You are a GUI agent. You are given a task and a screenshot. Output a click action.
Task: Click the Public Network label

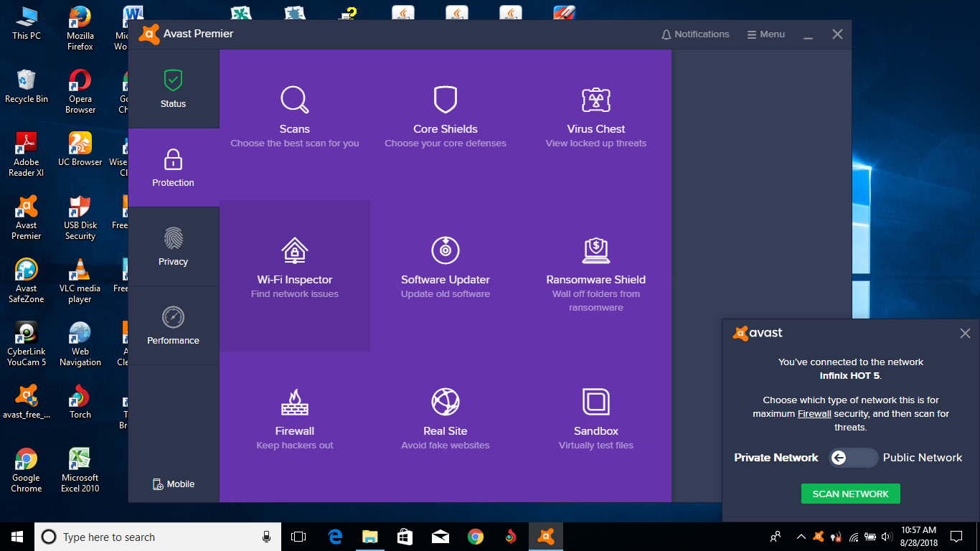tap(923, 458)
